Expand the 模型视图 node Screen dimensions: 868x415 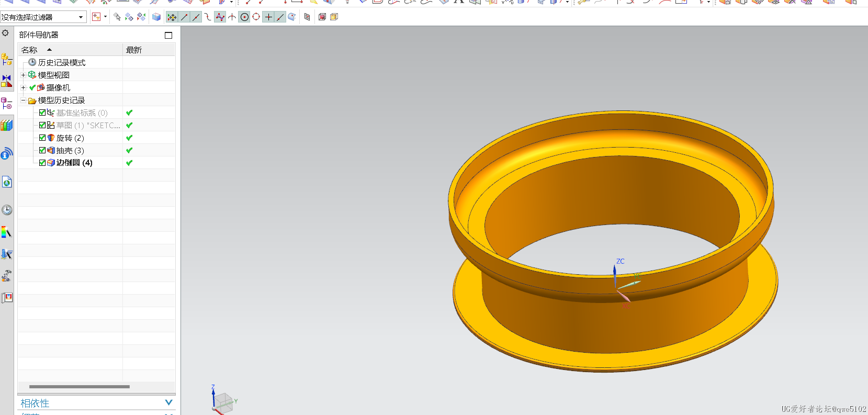coord(23,75)
